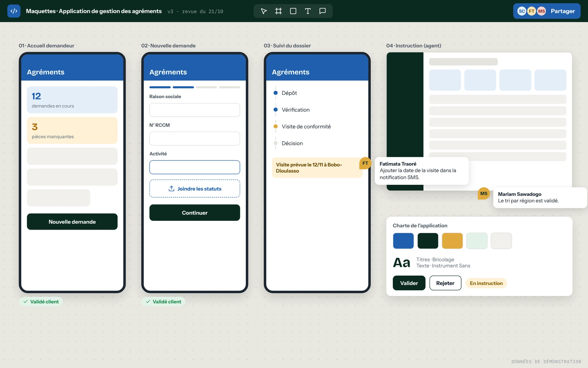Select frame label 04 · Instruction (agent)
This screenshot has height=368, width=588.
click(414, 46)
